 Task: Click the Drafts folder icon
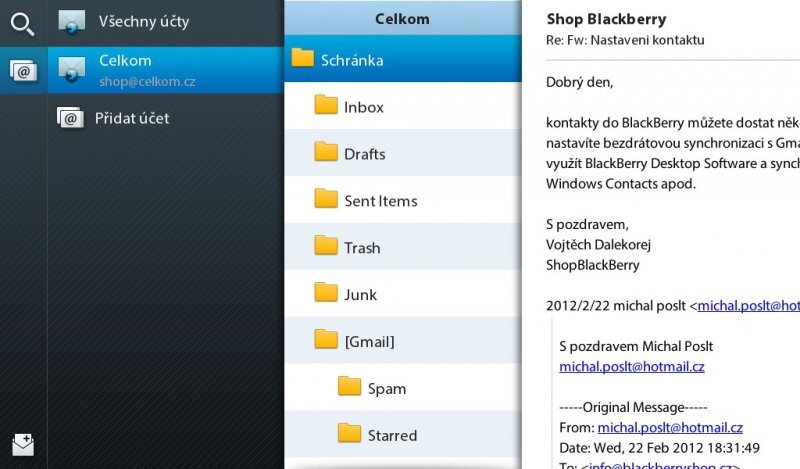click(x=326, y=152)
